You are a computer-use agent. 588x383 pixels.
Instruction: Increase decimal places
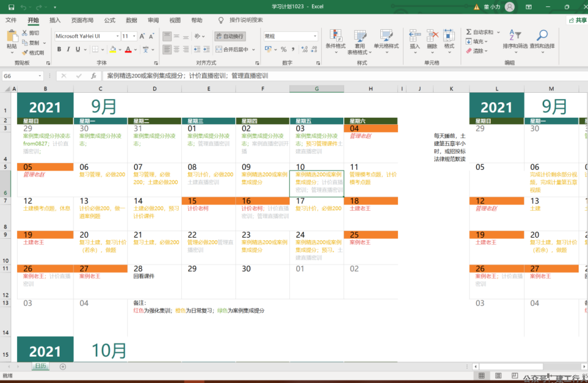click(304, 50)
